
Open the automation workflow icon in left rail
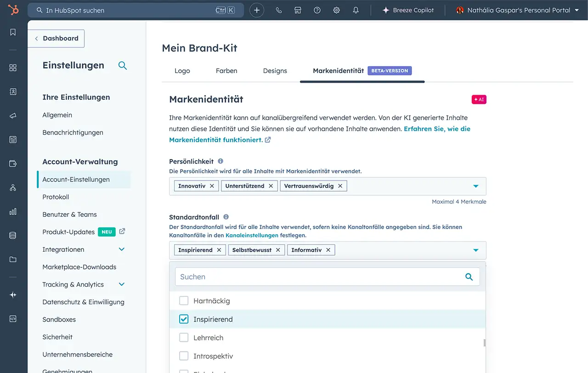pyautogui.click(x=13, y=187)
